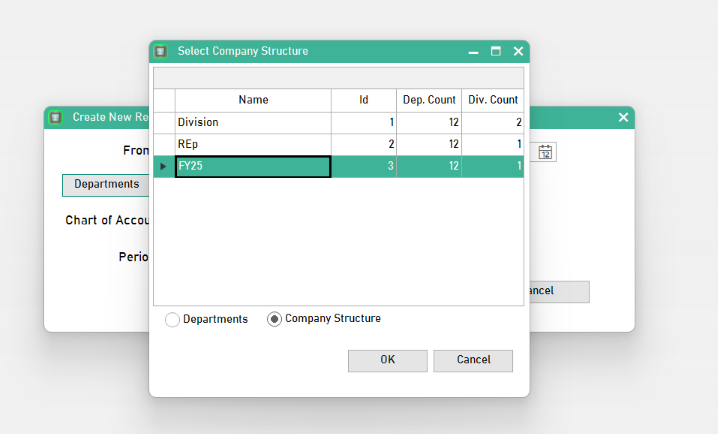Screen dimensions: 718x434
Task: Close the Create New background dialog
Action: coord(623,117)
